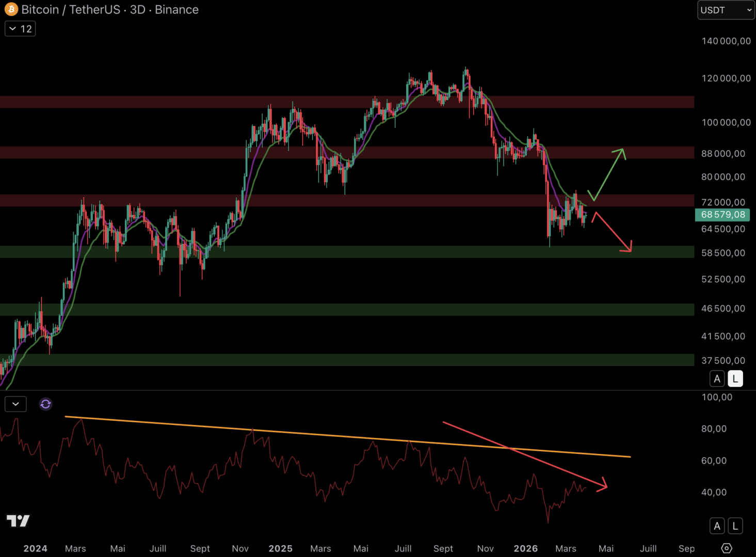756x557 pixels.
Task: Select the orange trendline in the oscillator pane
Action: 310,433
